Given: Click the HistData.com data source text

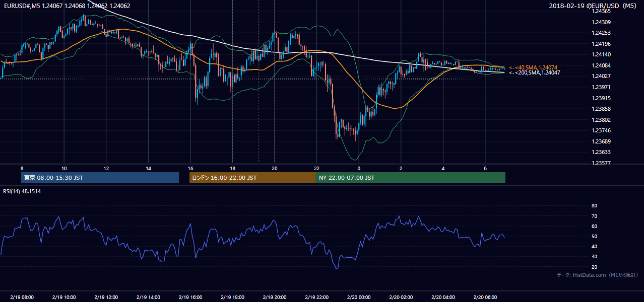Looking at the screenshot, I should (x=597, y=275).
